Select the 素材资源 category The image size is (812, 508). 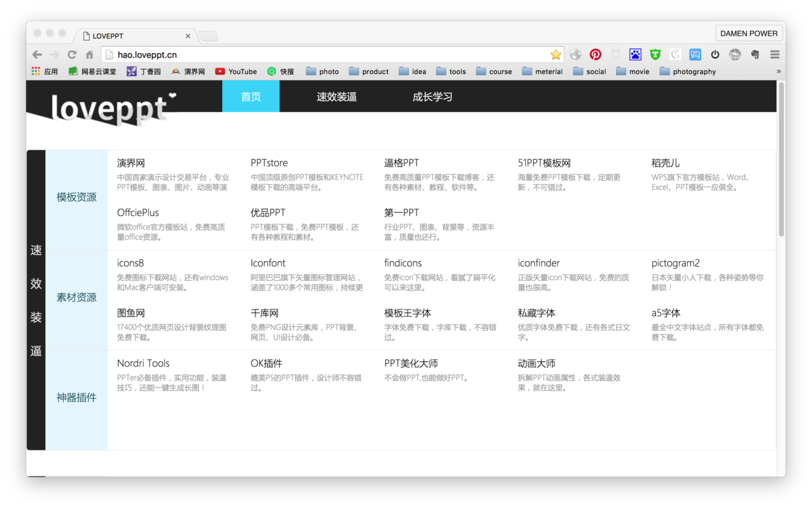77,297
